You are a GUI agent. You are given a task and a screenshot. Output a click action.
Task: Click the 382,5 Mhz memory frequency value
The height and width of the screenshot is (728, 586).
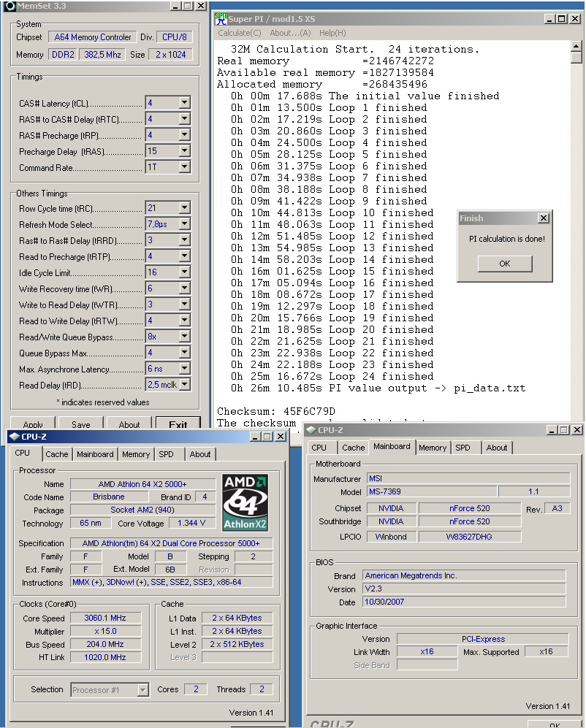tap(102, 54)
